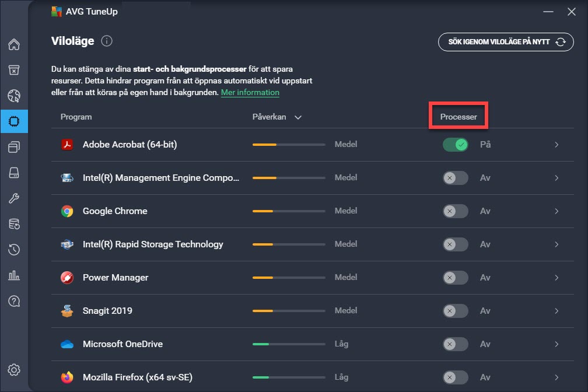Screen dimensions: 588x392
Task: Turn off the Adobe Acrobat toggle
Action: (x=455, y=145)
